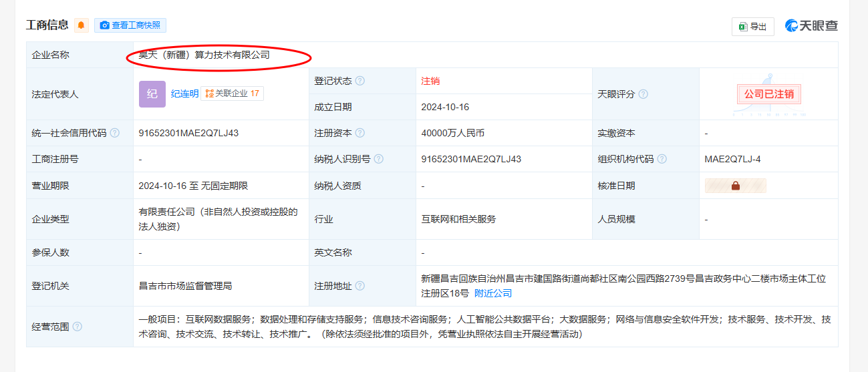The image size is (868, 372).
Task: Click help icon beside 登记状态
Action: (x=360, y=81)
